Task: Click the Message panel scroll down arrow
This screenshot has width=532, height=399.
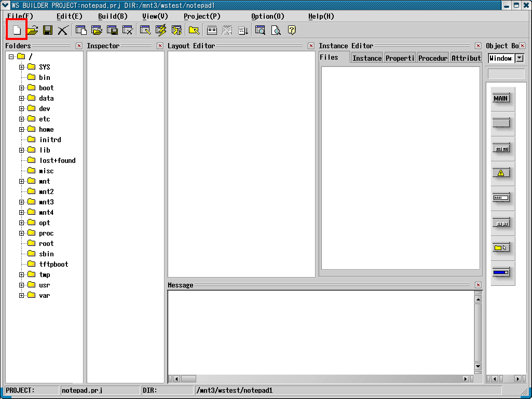Action: click(478, 366)
